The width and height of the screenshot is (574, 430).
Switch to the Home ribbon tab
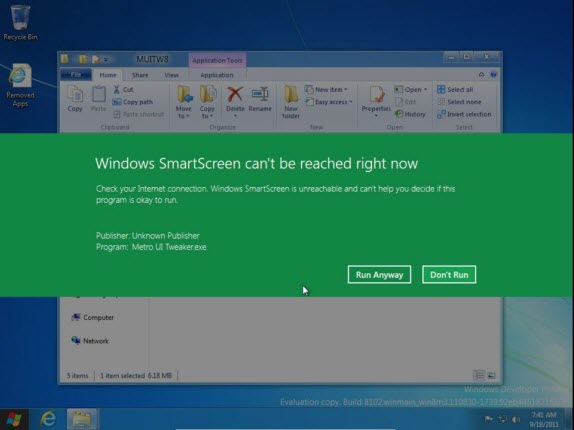(108, 75)
